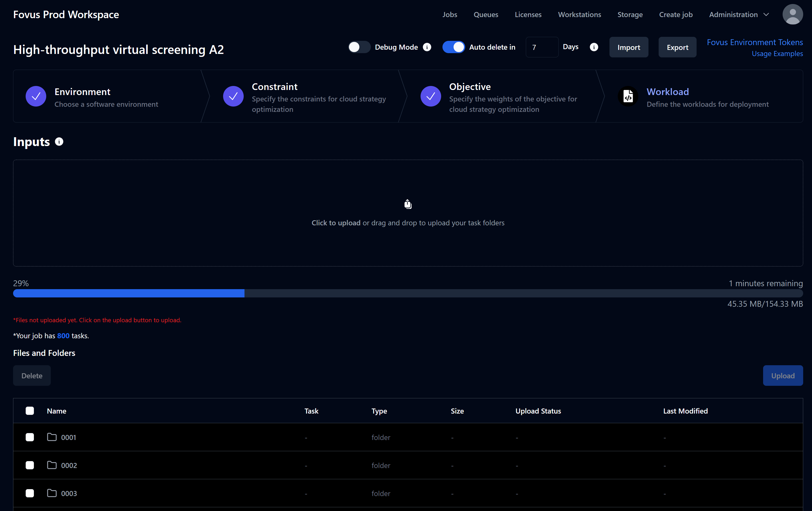Click the Task column header

pos(311,411)
